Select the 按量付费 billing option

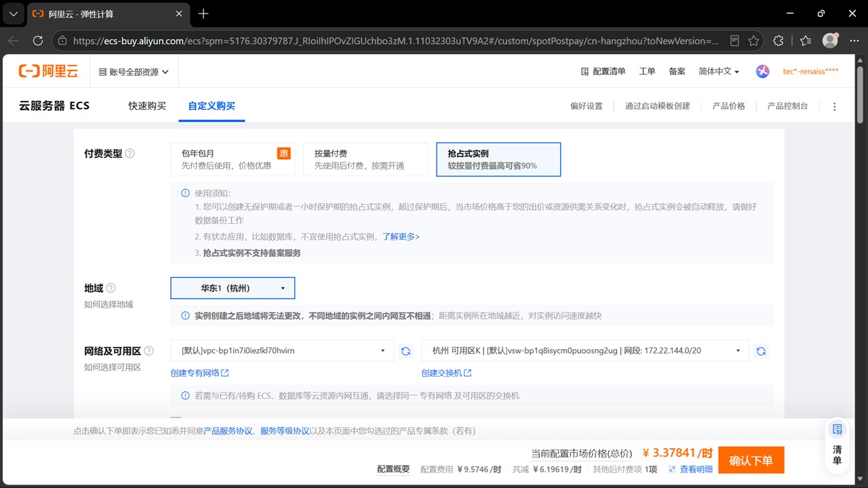click(x=366, y=159)
